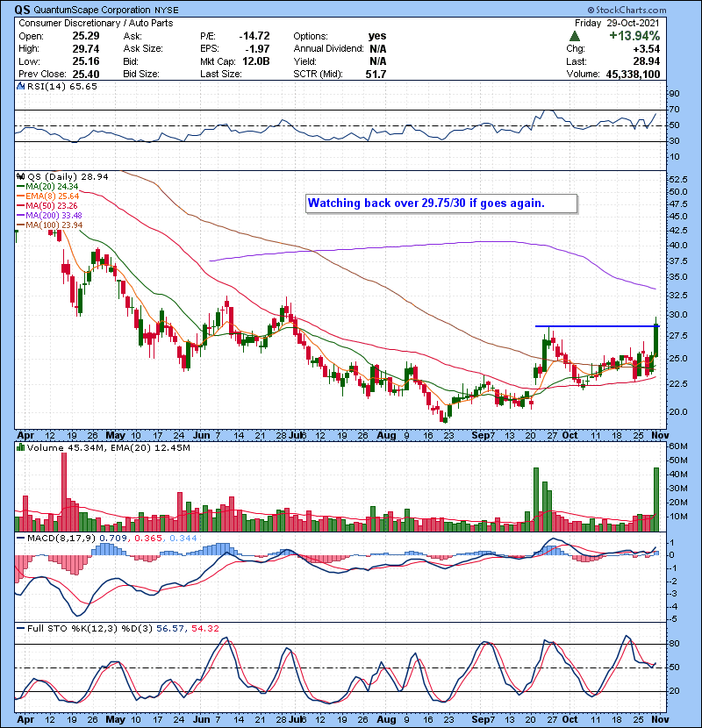Click the Oct label on price date axis
Image resolution: width=702 pixels, height=728 pixels.
(x=569, y=436)
